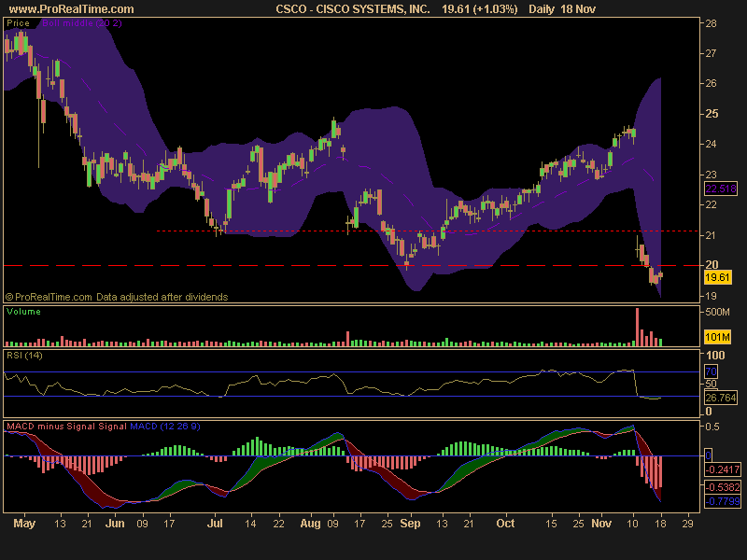The image size is (747, 560).
Task: Select the MACD minus Signal label
Action: click(51, 427)
